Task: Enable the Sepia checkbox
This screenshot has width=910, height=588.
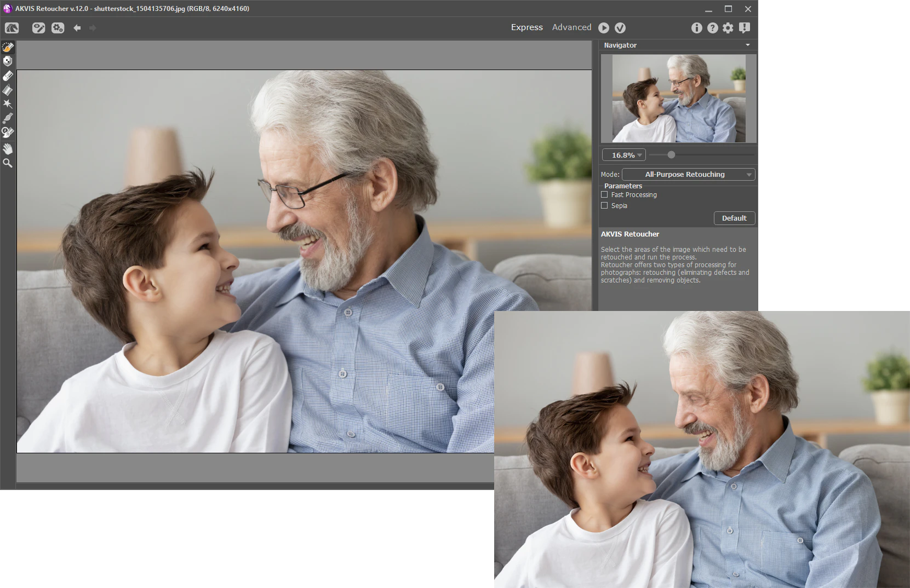Action: [604, 206]
